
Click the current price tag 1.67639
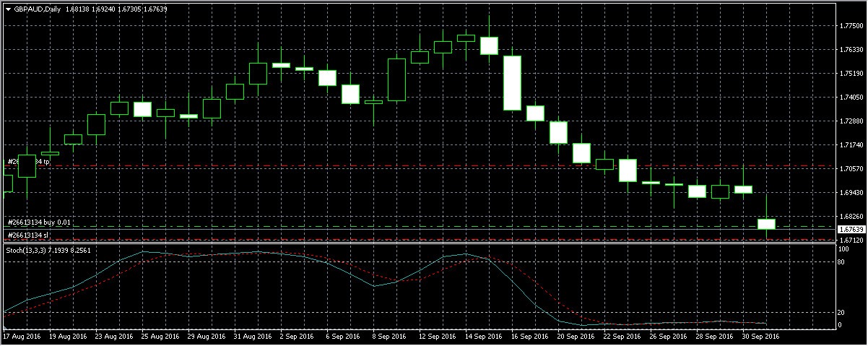pyautogui.click(x=851, y=229)
